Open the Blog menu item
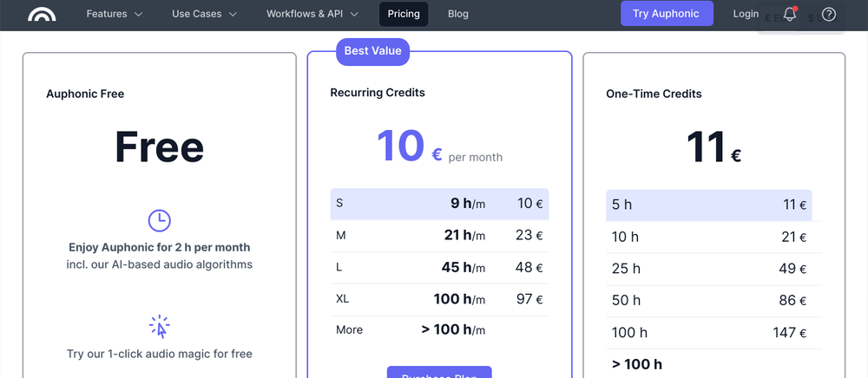 tap(458, 14)
